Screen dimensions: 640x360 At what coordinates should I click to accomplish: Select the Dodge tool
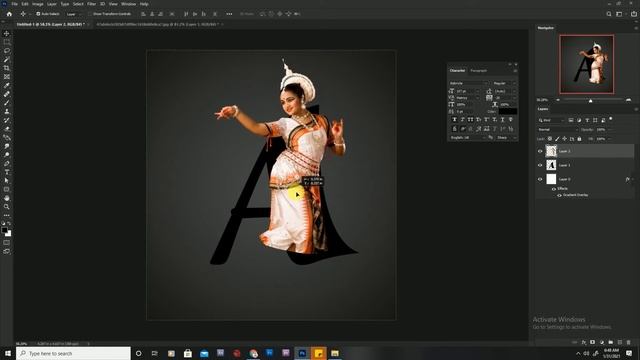(x=7, y=155)
